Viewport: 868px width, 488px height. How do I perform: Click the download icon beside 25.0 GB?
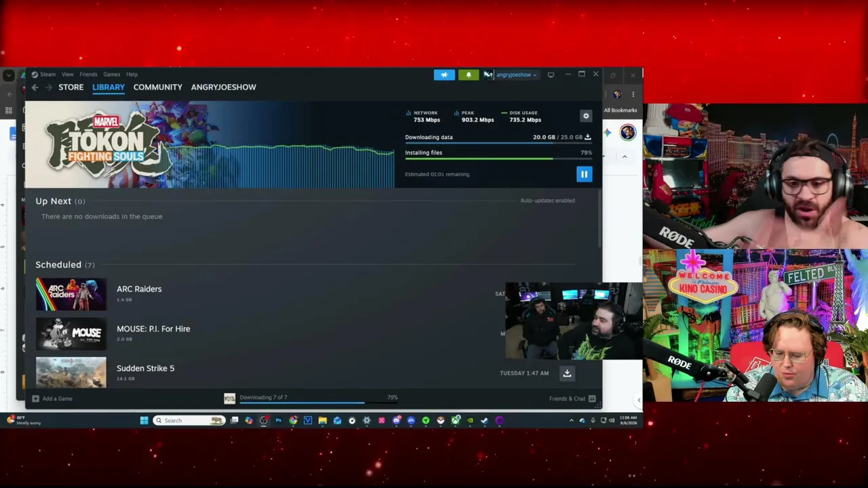pos(588,137)
